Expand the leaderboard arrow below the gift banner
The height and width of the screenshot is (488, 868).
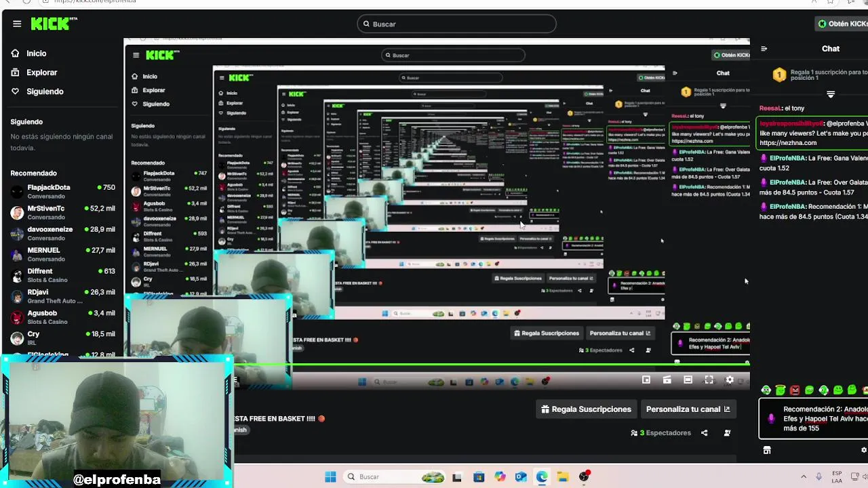[831, 94]
